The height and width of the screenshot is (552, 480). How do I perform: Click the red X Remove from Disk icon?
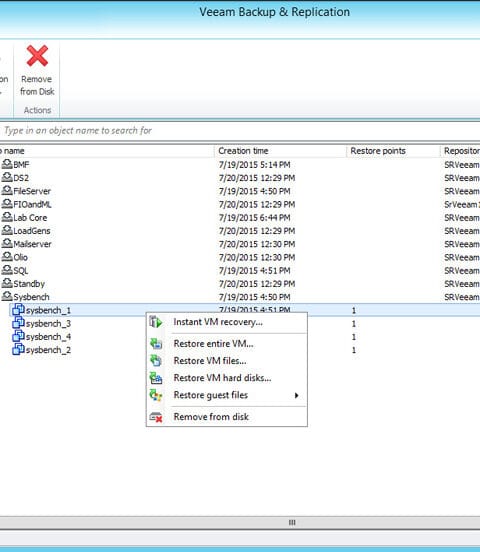click(37, 56)
